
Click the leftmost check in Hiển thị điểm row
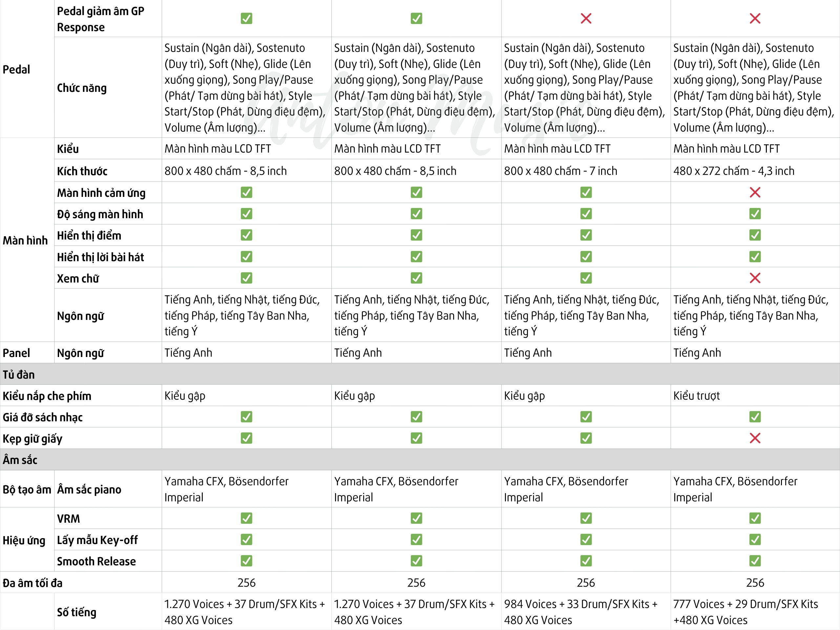tap(246, 235)
